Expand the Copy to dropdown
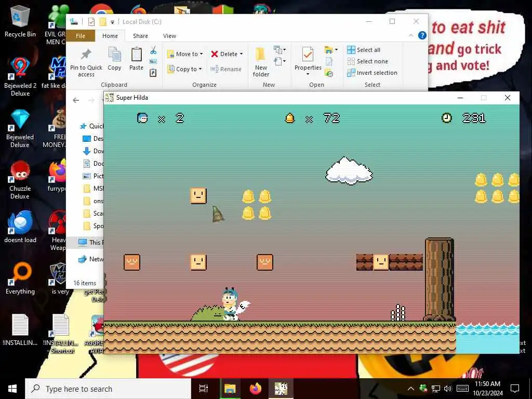Viewport: 532px width, 399px height. 200,69
